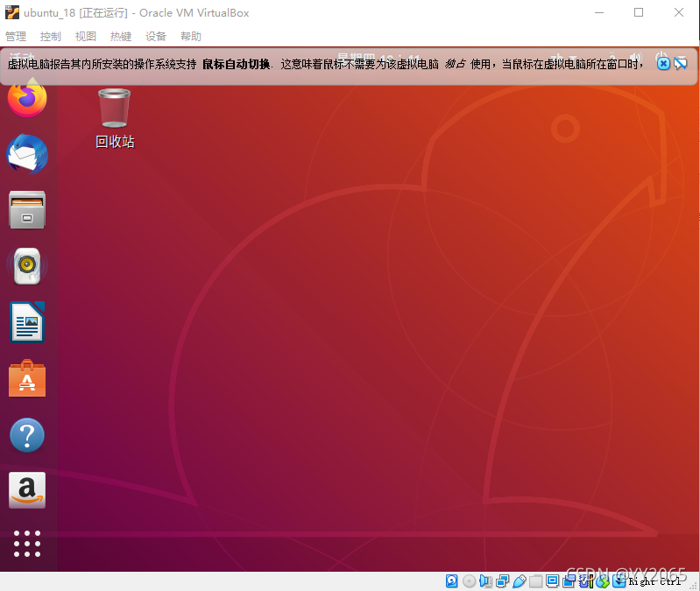Click the USB devices status icon
Image resolution: width=700 pixels, height=591 pixels.
tap(520, 581)
